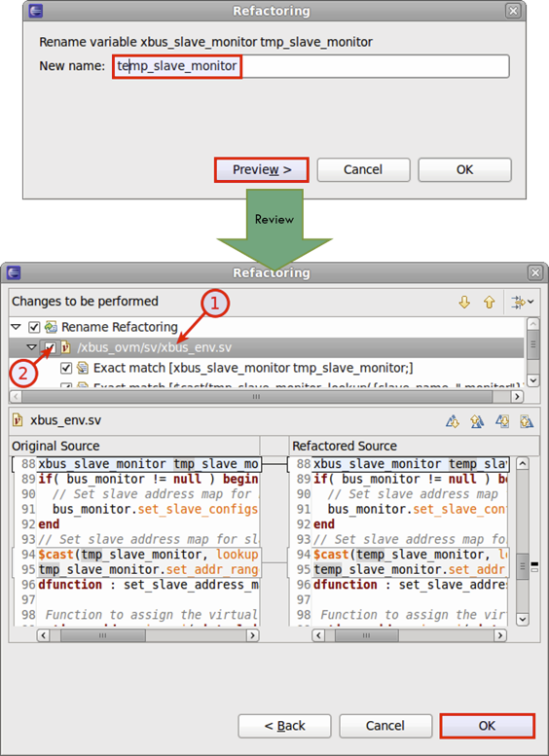The image size is (549, 756).
Task: Click first compare-viewer navigation icon beside xbus_env.sv
Action: pos(452,421)
